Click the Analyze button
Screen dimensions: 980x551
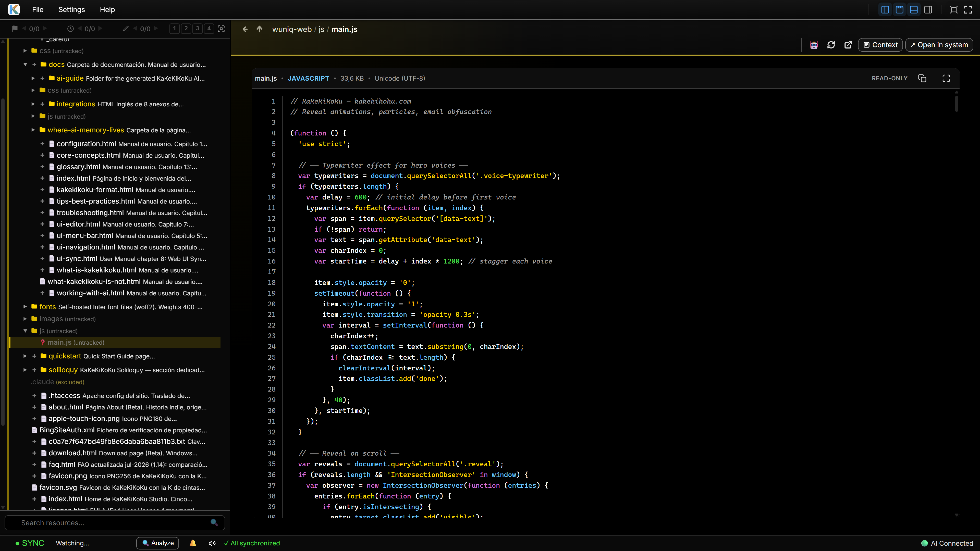pos(157,543)
